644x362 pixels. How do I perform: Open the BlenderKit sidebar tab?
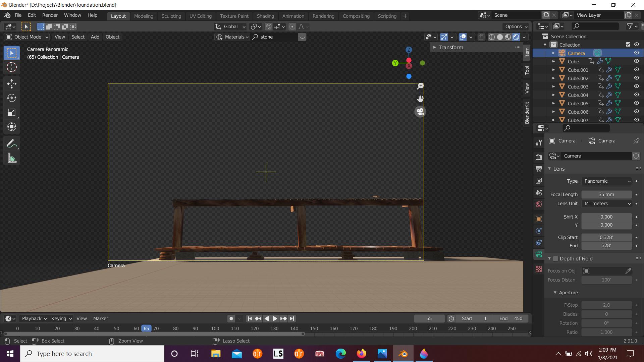click(527, 113)
